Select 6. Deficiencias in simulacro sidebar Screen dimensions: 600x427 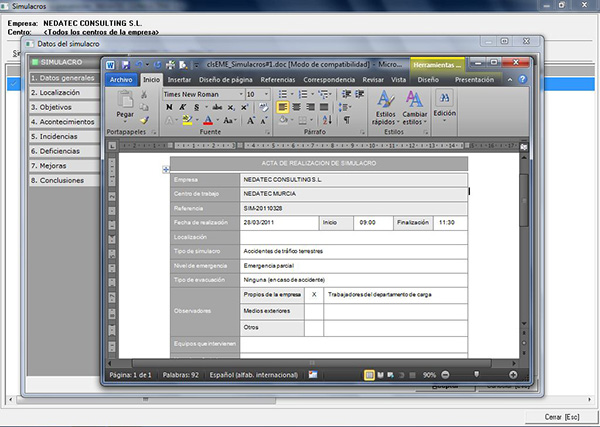tap(64, 151)
